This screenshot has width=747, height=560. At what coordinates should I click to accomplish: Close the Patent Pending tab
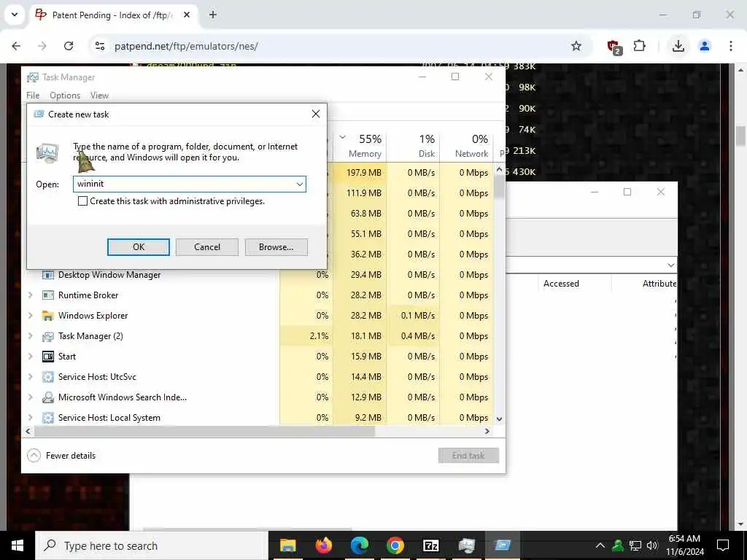tap(187, 15)
